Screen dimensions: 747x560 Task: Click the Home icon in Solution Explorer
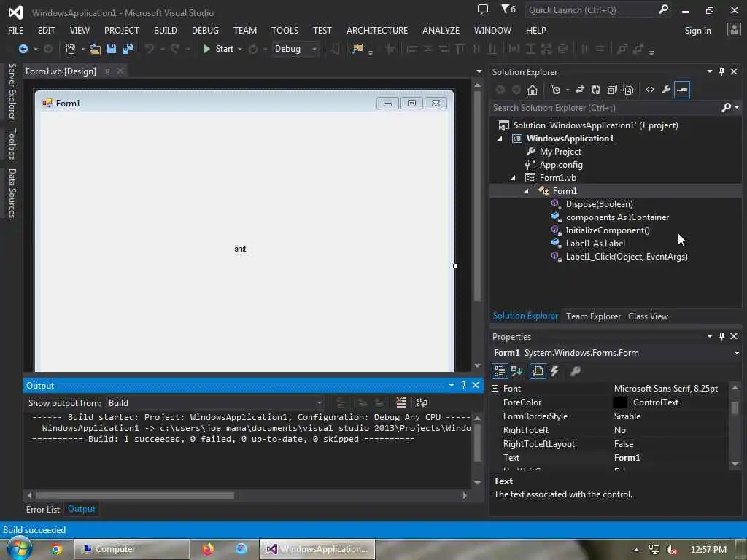coord(532,90)
